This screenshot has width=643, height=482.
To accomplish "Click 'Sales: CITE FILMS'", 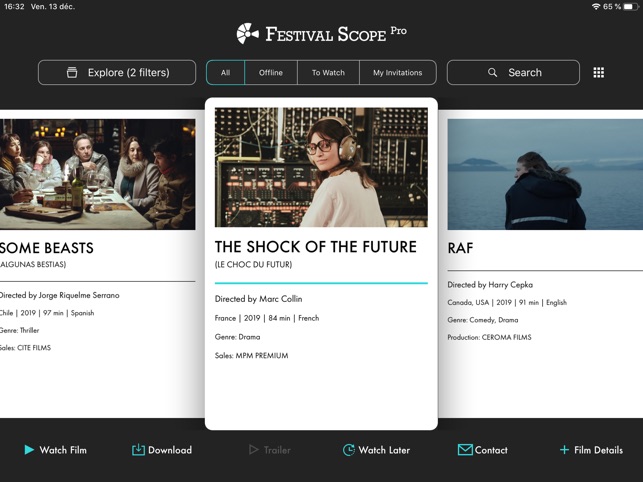I will pyautogui.click(x=25, y=348).
